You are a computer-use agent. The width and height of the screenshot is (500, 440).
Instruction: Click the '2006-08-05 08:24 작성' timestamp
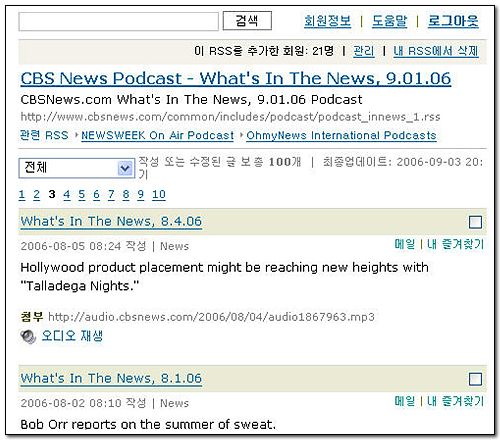click(83, 246)
